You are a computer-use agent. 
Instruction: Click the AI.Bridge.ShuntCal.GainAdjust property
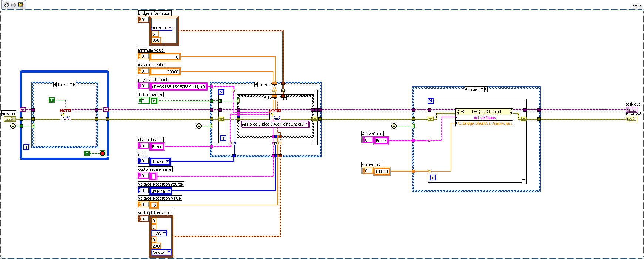coord(484,123)
